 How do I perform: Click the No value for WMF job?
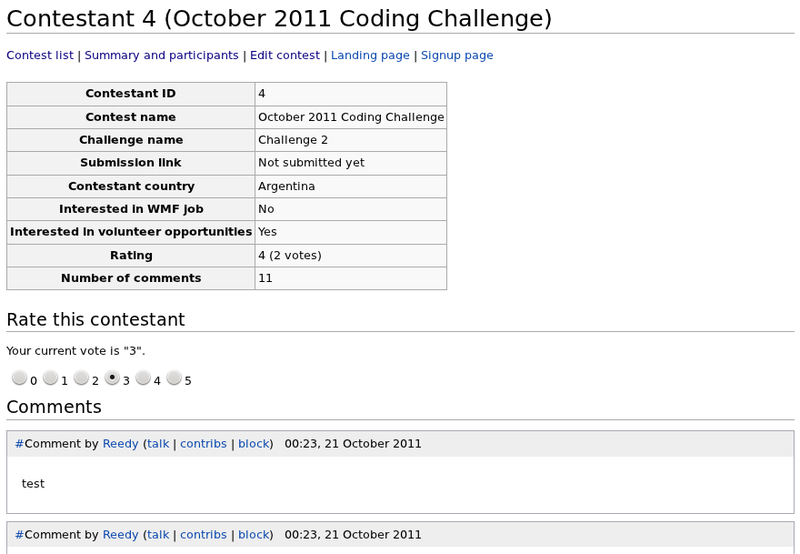coord(351,209)
